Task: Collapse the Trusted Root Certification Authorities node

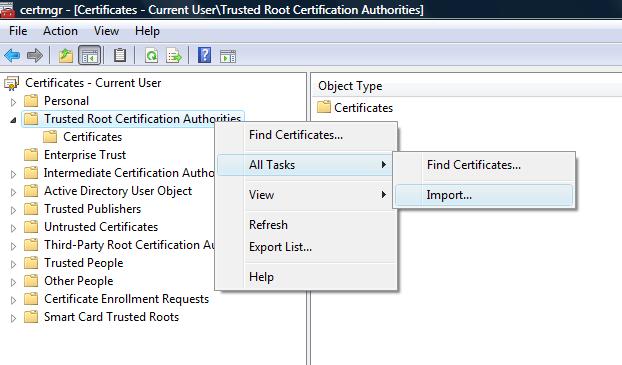Action: coord(13,120)
